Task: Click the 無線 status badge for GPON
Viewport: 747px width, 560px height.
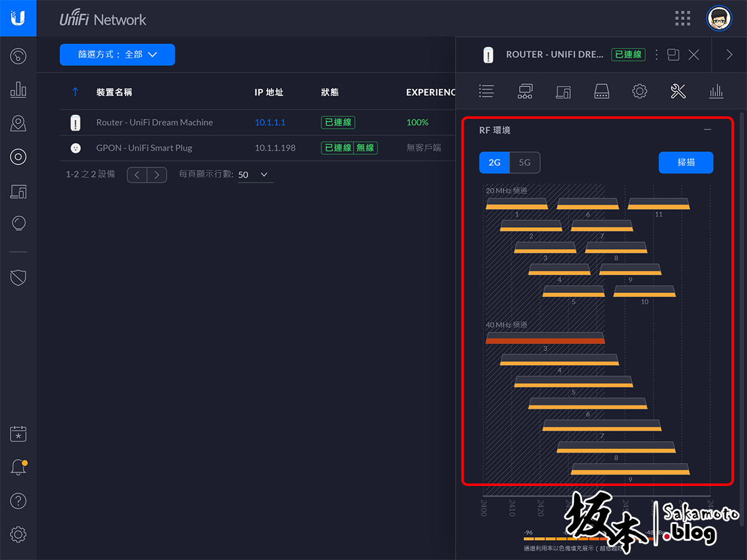Action: coord(365,148)
